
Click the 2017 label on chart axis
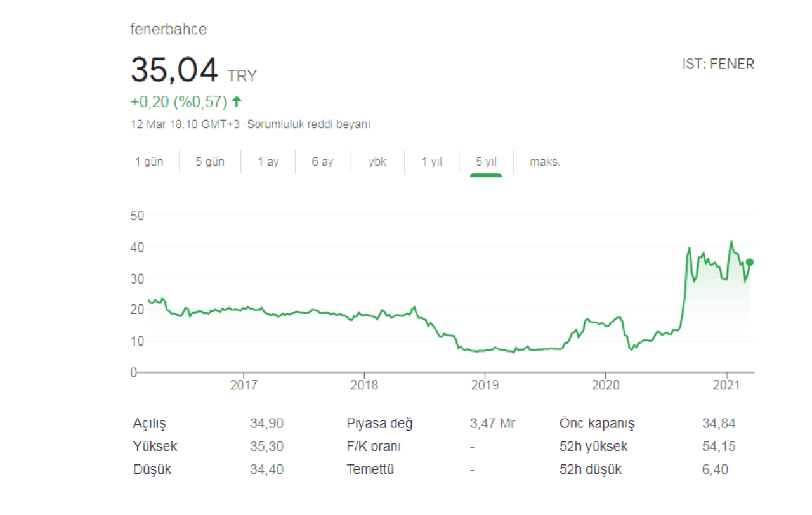[x=243, y=385]
